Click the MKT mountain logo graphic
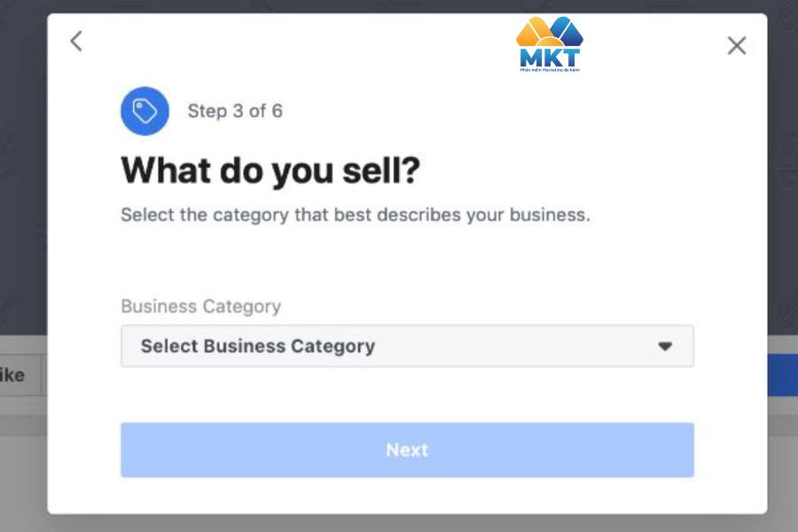Viewport: 798px width, 532px height. [550, 32]
